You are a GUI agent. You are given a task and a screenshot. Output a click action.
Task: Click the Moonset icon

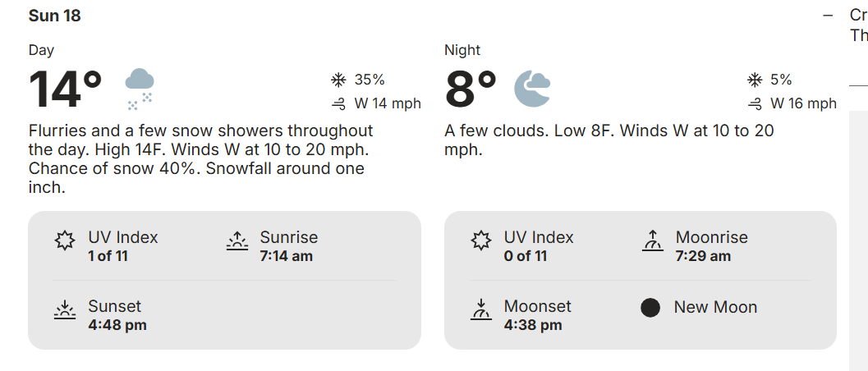pos(481,310)
